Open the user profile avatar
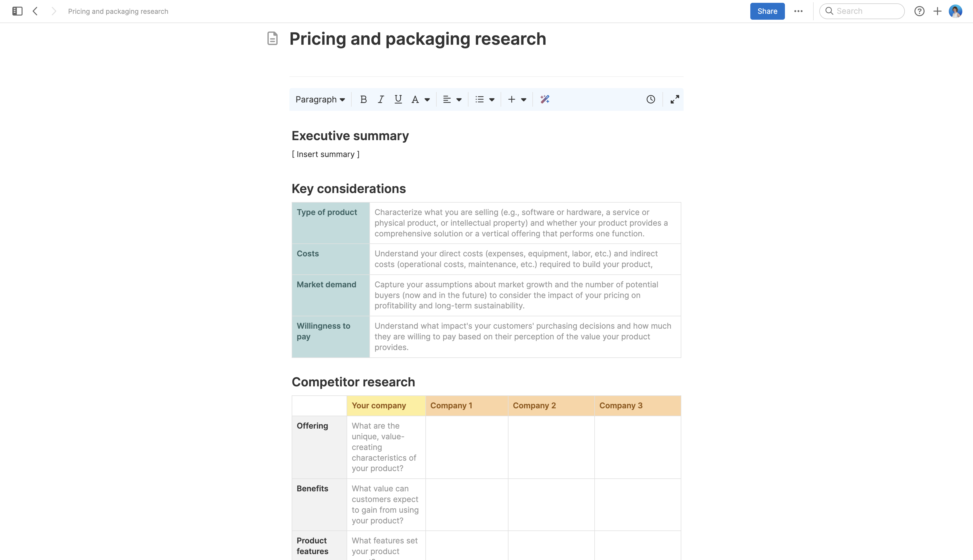The height and width of the screenshot is (560, 973). [955, 11]
